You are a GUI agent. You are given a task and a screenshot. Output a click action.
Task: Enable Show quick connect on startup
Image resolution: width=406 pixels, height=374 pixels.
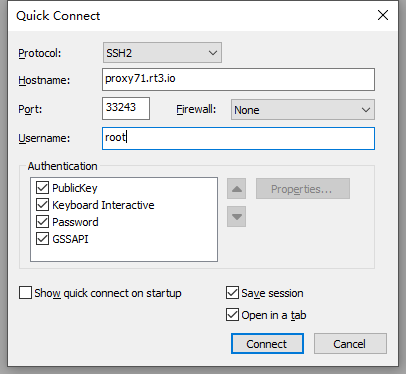[25, 293]
